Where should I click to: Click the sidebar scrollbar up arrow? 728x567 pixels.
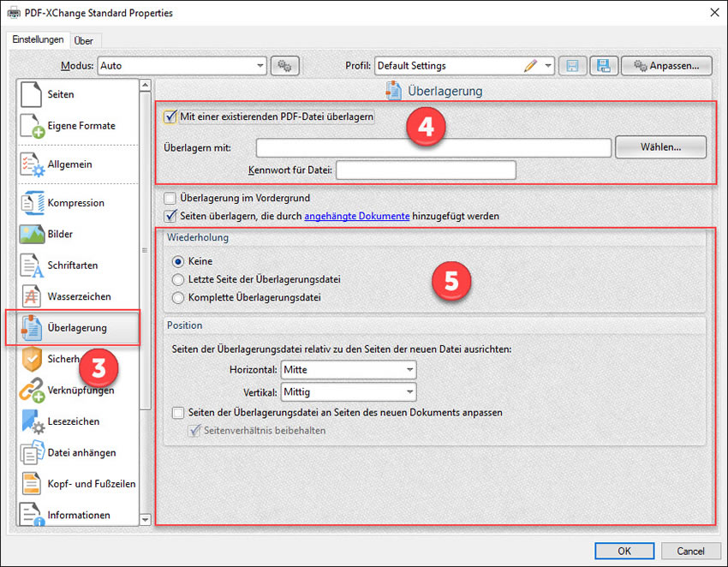146,85
